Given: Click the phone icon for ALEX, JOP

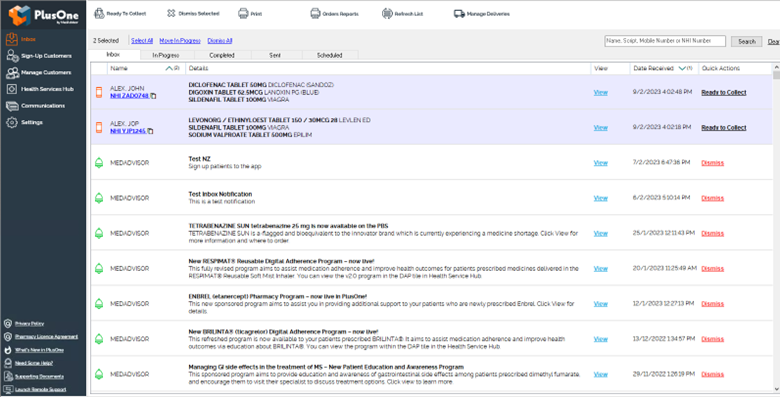Looking at the screenshot, I should pyautogui.click(x=99, y=127).
